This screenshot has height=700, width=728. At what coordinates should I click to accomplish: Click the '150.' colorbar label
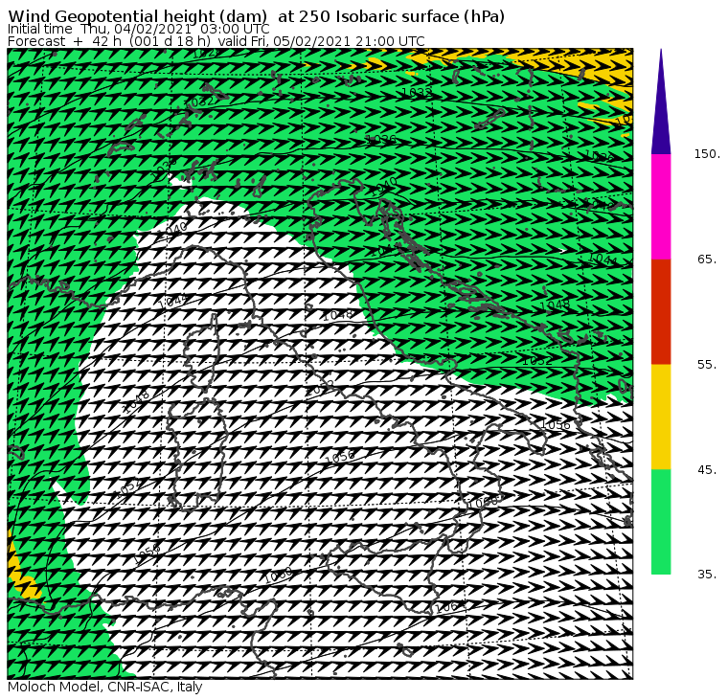tap(707, 154)
